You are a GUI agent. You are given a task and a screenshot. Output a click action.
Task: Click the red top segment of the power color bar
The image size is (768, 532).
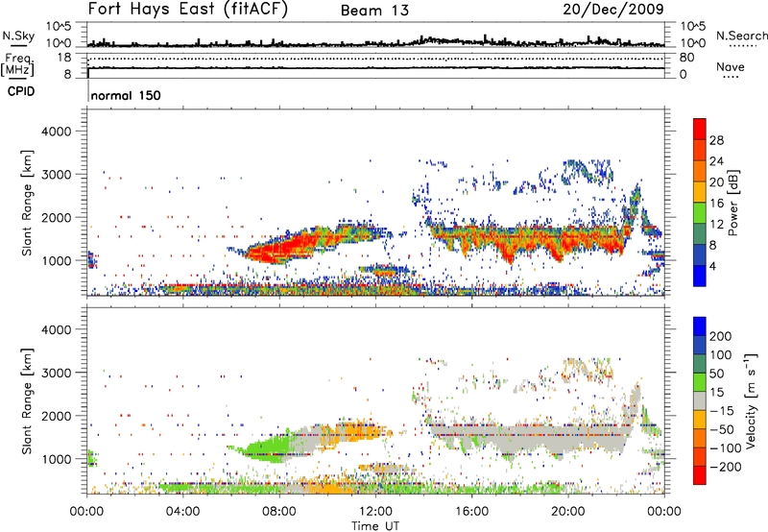click(x=700, y=129)
